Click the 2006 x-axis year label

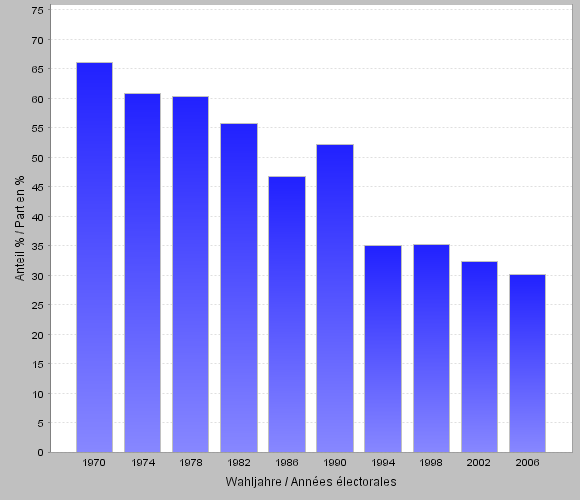527,463
